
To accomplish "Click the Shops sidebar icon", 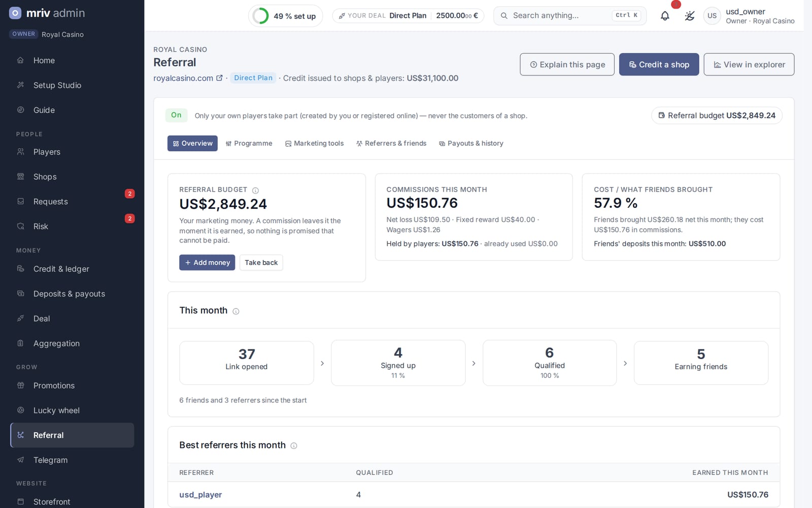I will pyautogui.click(x=21, y=176).
